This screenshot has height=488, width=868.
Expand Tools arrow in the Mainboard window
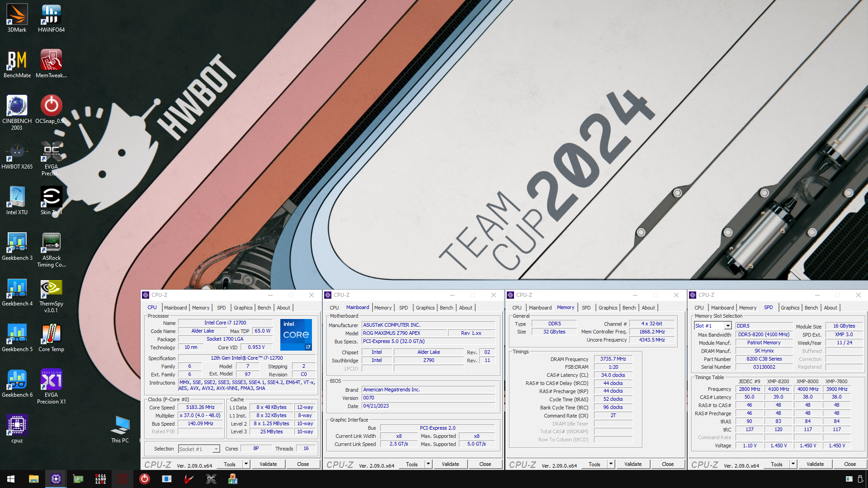[428, 464]
